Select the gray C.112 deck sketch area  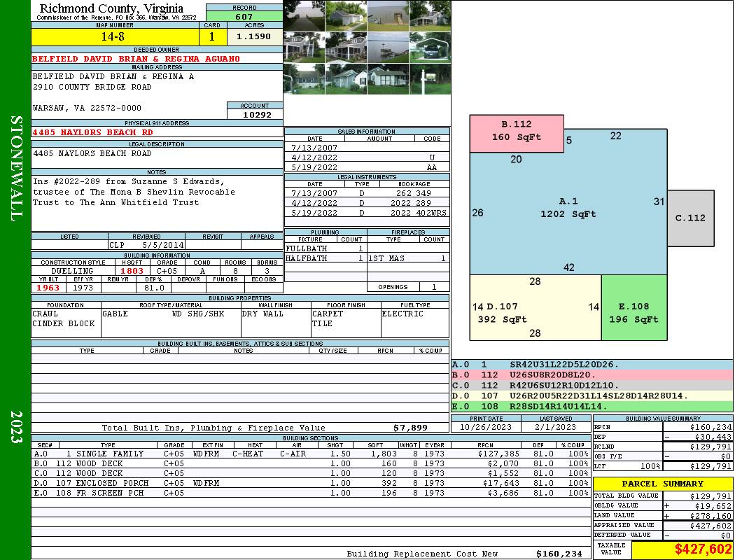click(690, 218)
